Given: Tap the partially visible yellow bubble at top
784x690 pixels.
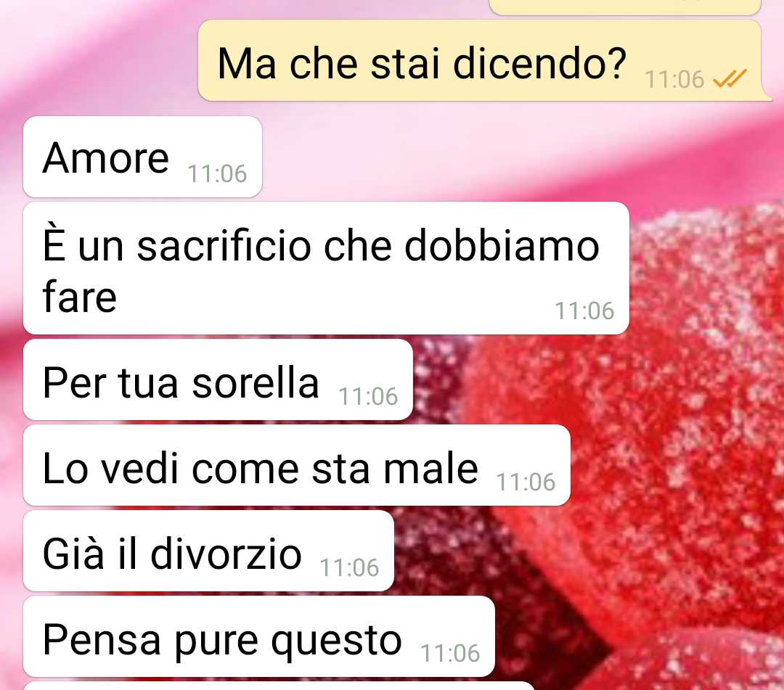Looking at the screenshot, I should [x=625, y=7].
